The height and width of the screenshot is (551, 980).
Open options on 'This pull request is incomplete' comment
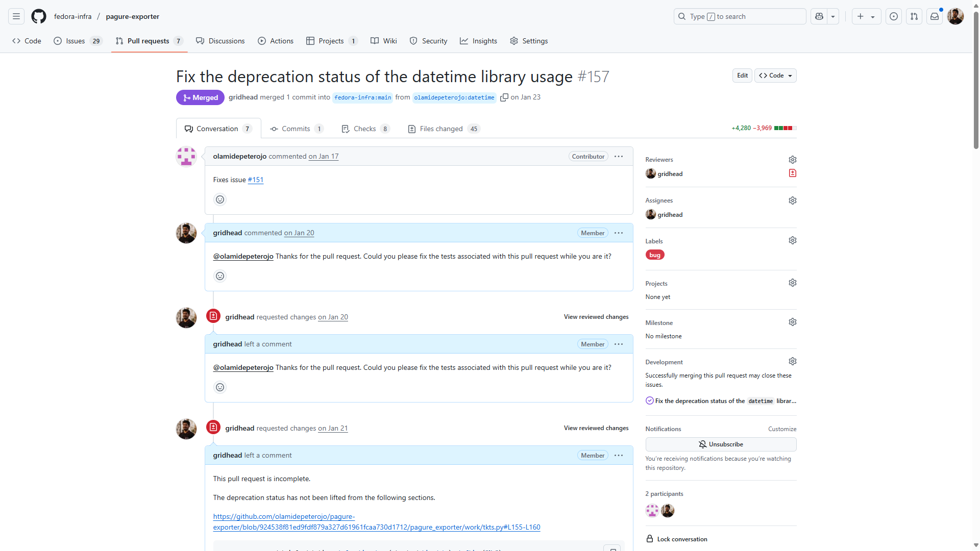pos(619,456)
